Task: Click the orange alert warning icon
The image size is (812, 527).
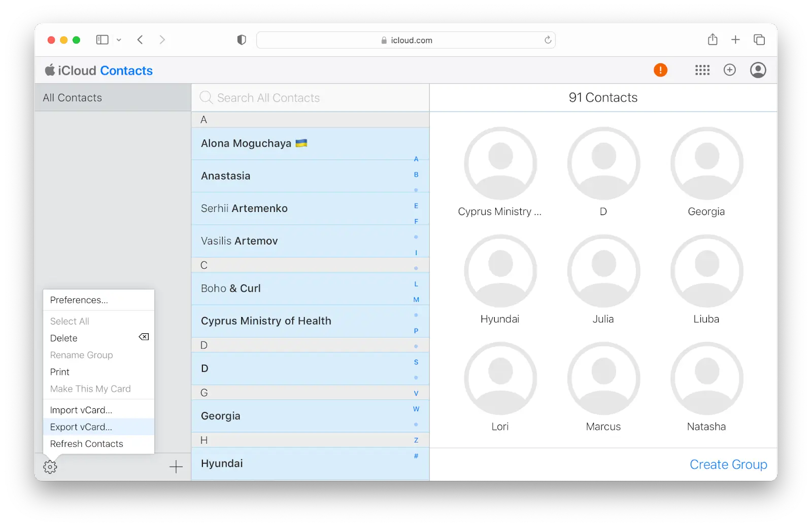Action: click(x=660, y=70)
